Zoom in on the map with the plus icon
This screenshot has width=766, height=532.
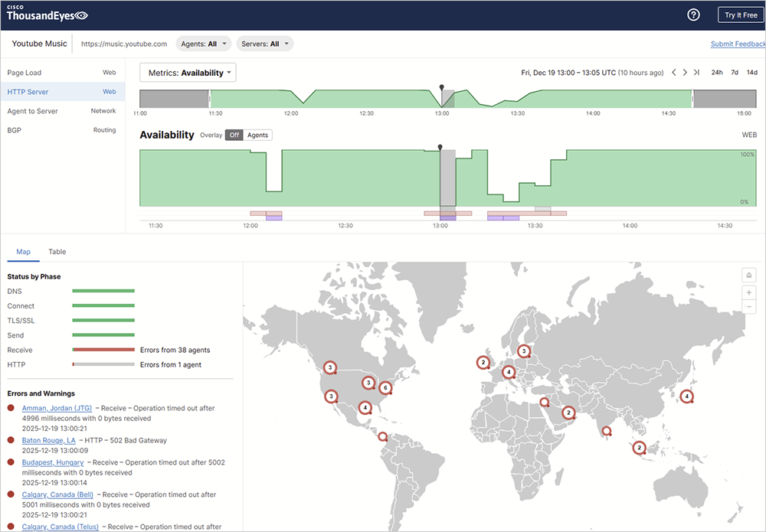tap(748, 292)
